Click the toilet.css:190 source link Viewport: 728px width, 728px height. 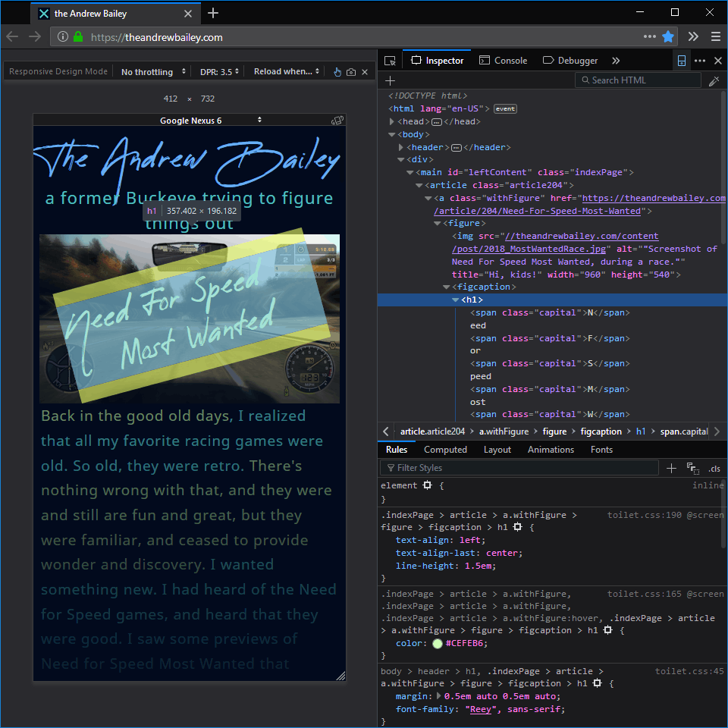644,515
